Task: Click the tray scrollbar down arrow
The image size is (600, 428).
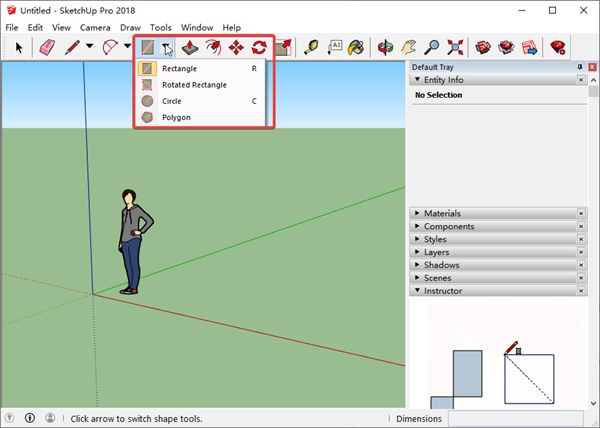Action: [x=593, y=403]
